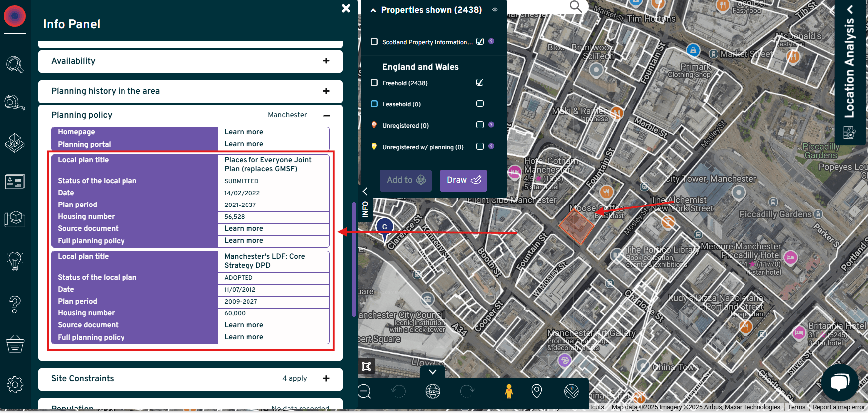
Task: Click the help icon beside Scotland Property Information
Action: click(x=491, y=41)
